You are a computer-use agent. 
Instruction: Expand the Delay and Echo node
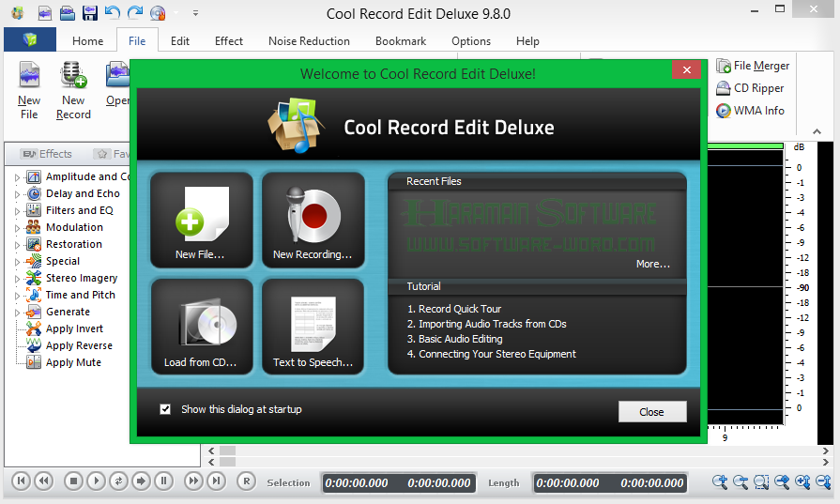(17, 194)
